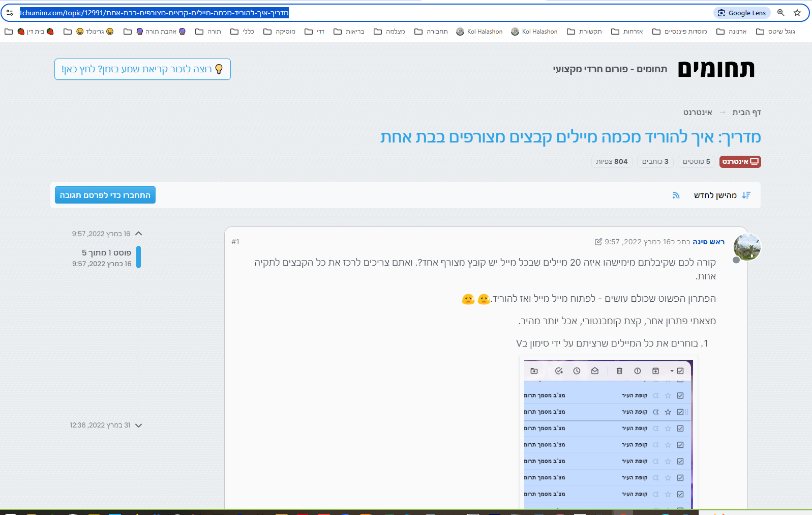Open the דדי bookmark folder
The height and width of the screenshot is (515, 812).
(314, 32)
